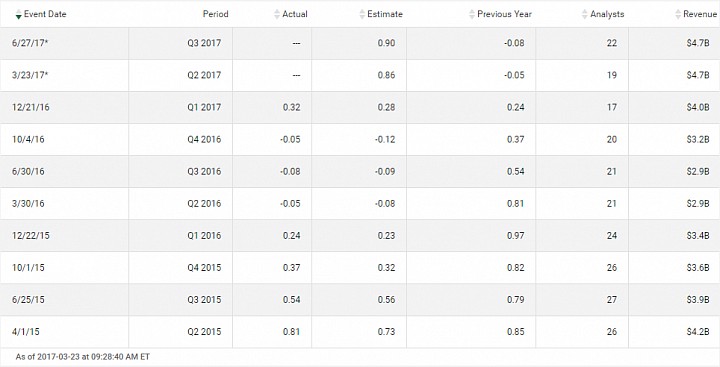Select the 6/27/17* event date row
The width and height of the screenshot is (720, 367).
point(360,43)
